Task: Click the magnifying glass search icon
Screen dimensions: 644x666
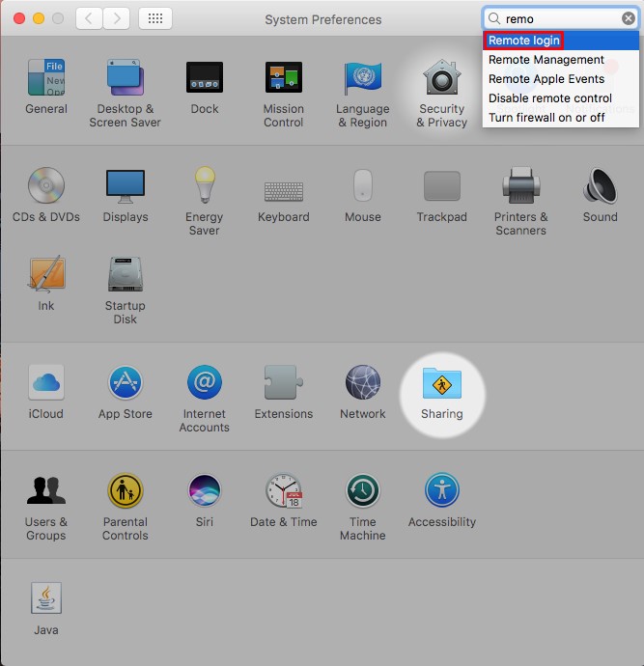Action: click(x=493, y=18)
